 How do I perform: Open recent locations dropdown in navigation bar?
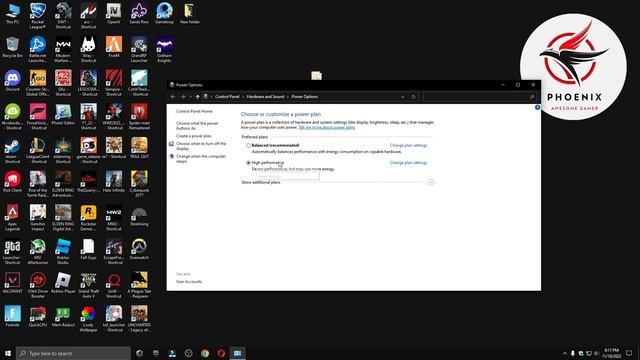tap(191, 97)
